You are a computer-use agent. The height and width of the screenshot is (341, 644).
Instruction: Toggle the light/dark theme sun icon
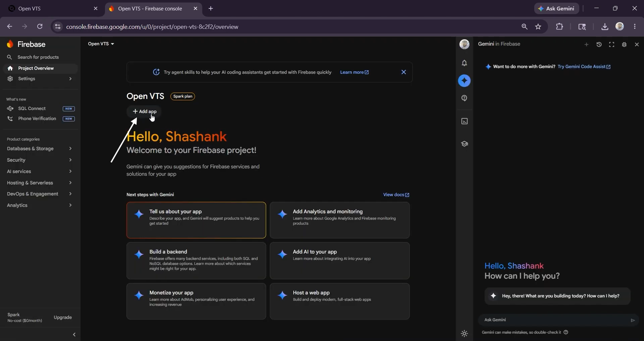click(x=464, y=334)
